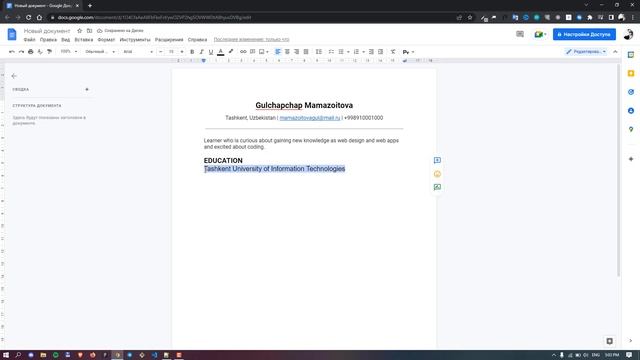Open the Файл menu
640x360 pixels.
tap(29, 40)
